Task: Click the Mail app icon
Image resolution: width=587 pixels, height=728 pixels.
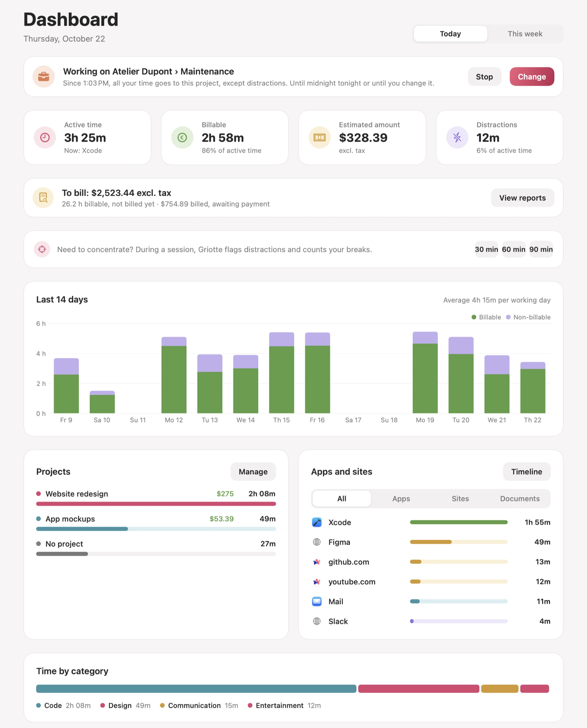Action: (x=317, y=602)
